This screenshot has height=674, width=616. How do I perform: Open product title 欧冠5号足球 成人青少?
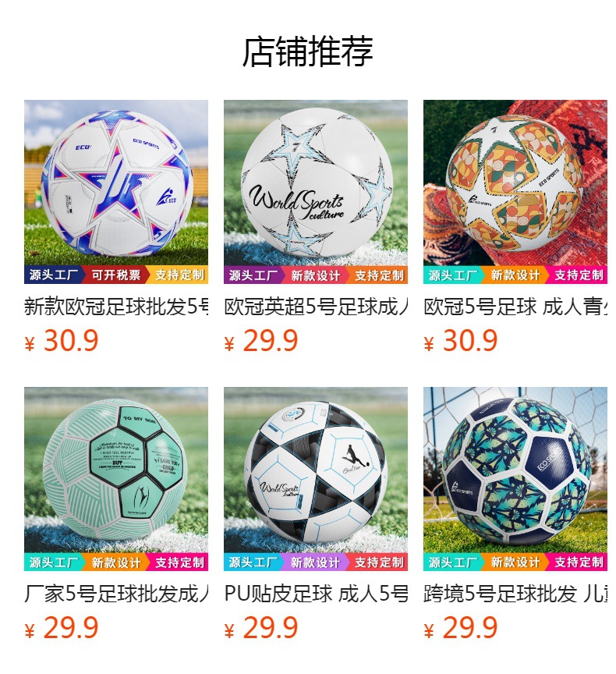click(515, 307)
